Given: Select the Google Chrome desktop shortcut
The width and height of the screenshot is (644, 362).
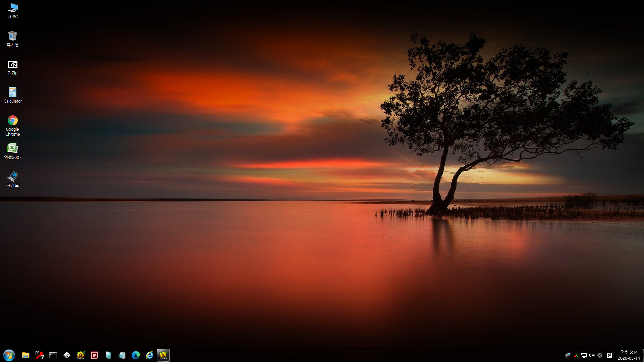Looking at the screenshot, I should [x=13, y=126].
